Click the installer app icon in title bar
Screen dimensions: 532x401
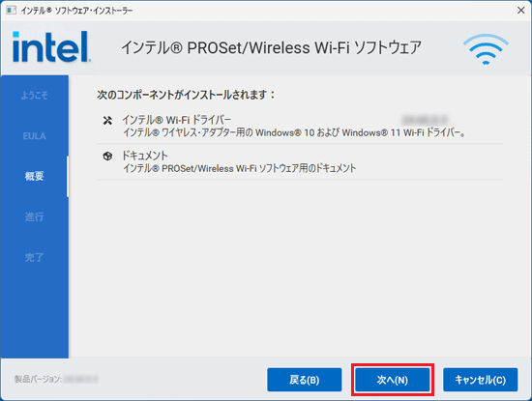11,11
